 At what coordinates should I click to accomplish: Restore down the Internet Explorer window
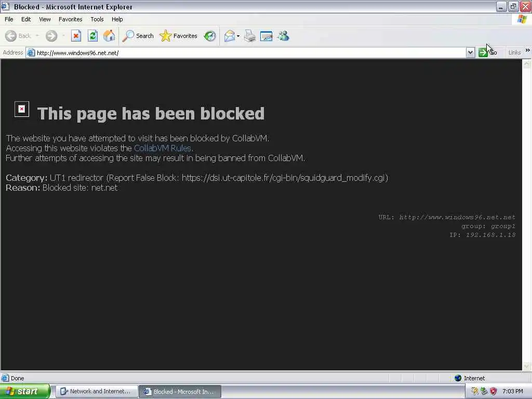513,6
